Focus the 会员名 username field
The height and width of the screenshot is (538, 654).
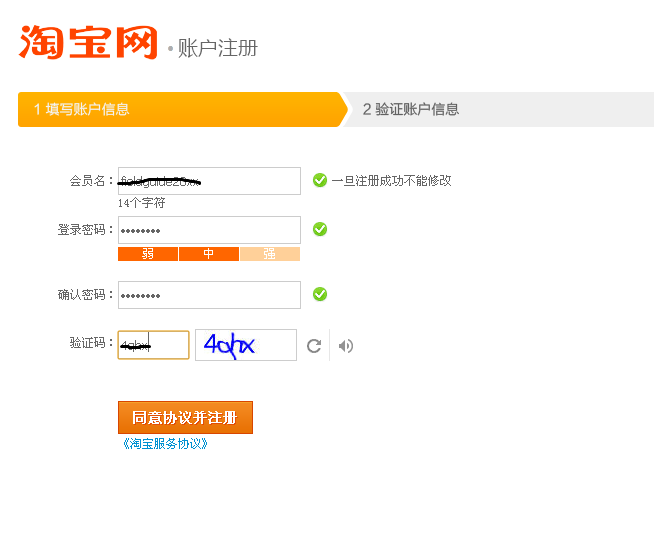coord(209,181)
